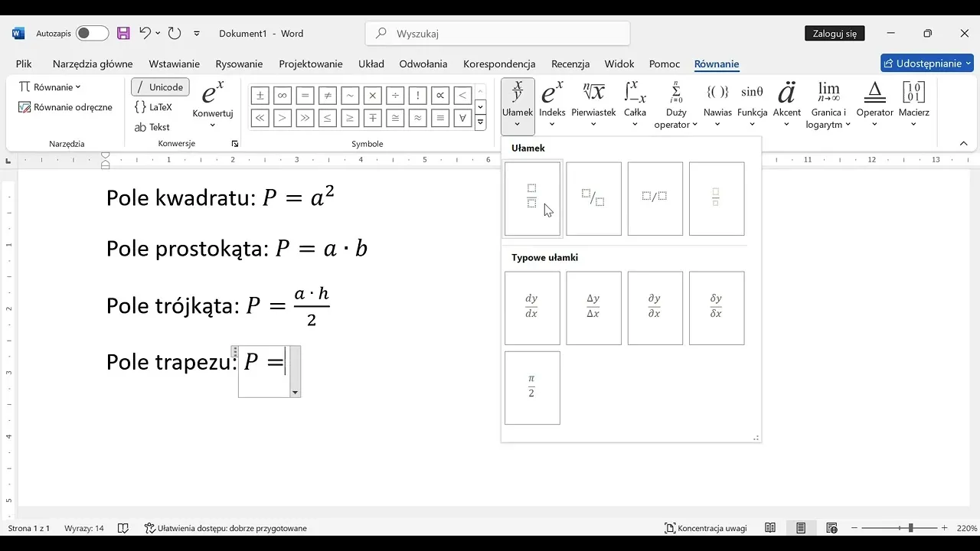
Task: Open the Pierwiastek (radical) gallery
Action: click(x=593, y=105)
